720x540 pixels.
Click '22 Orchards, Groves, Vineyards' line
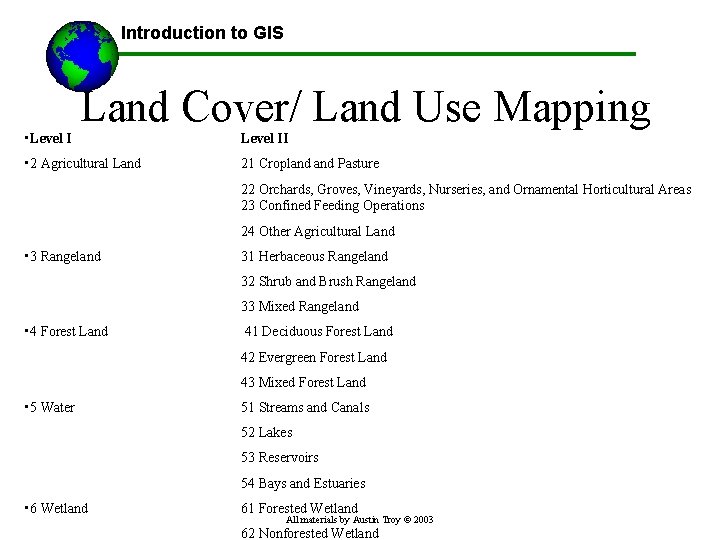(x=466, y=190)
